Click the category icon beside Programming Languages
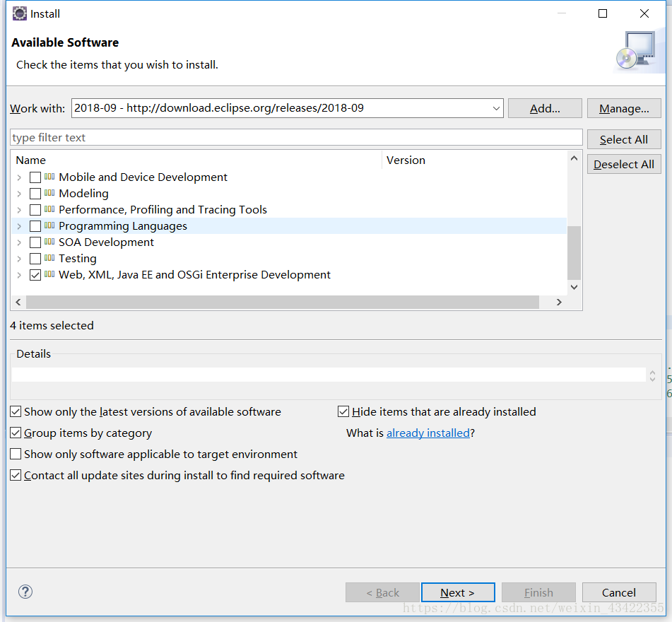 click(x=49, y=225)
